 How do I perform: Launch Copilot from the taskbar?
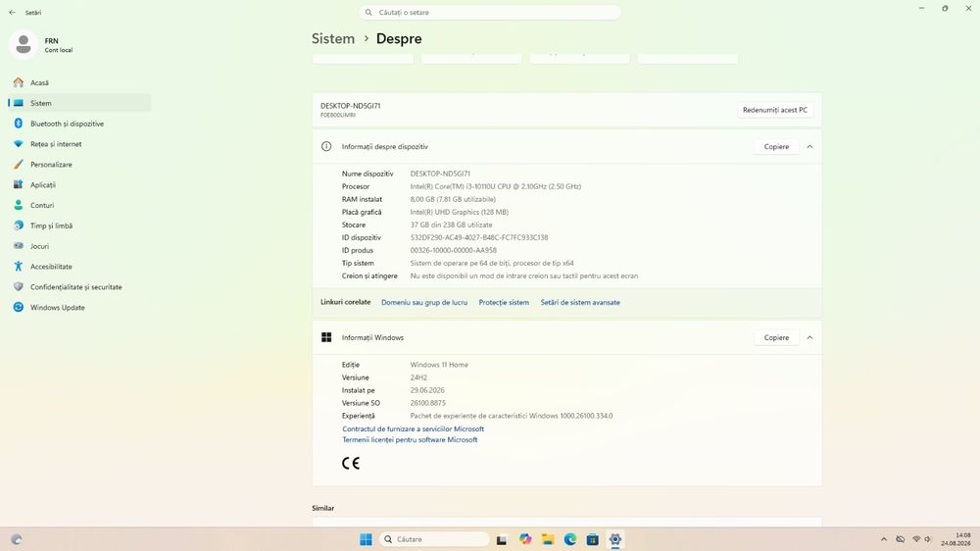point(525,539)
